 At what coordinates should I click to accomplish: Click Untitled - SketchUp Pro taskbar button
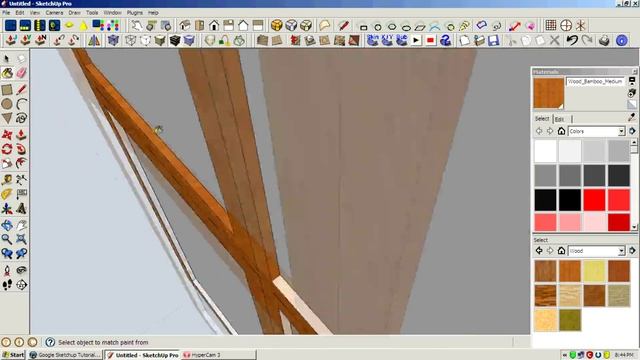click(x=142, y=355)
